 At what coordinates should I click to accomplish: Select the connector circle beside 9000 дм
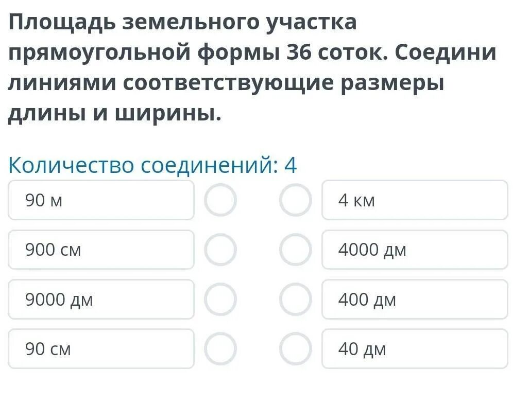(x=220, y=299)
